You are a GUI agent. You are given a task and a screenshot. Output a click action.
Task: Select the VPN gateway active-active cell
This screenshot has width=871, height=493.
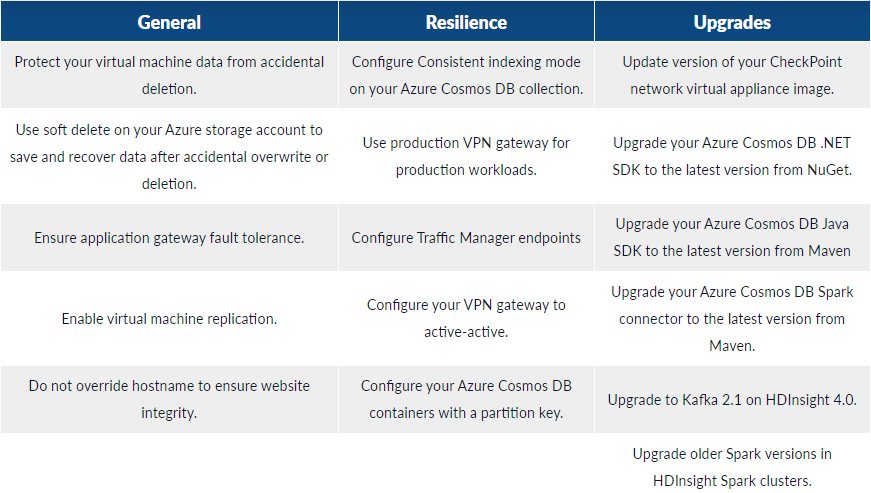pos(466,318)
